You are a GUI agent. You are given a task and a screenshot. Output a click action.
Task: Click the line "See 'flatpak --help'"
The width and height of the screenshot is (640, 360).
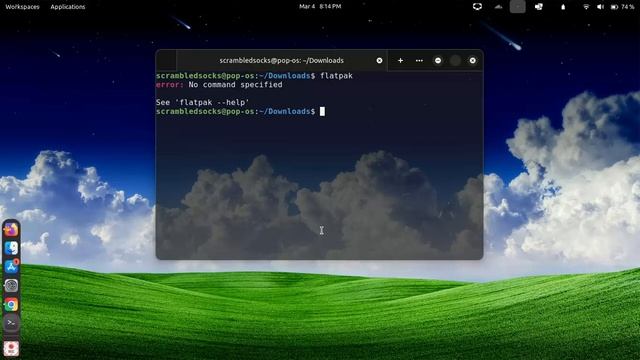[202, 102]
